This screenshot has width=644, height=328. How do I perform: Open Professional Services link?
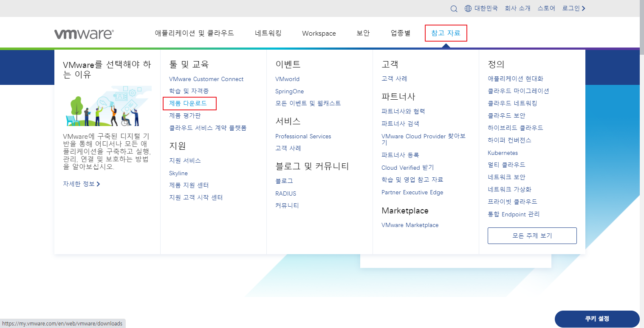303,136
